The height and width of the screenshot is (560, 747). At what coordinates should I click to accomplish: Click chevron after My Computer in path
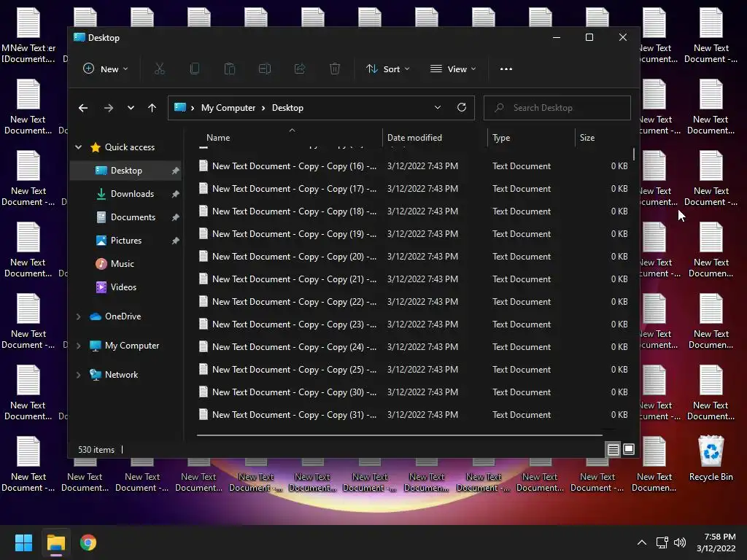263,108
